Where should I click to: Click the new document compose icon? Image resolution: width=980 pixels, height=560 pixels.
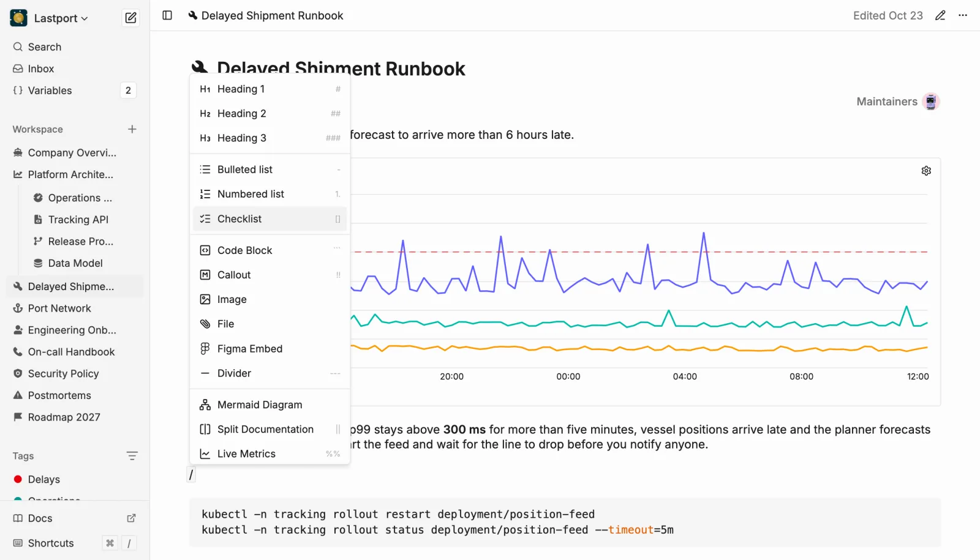point(130,18)
